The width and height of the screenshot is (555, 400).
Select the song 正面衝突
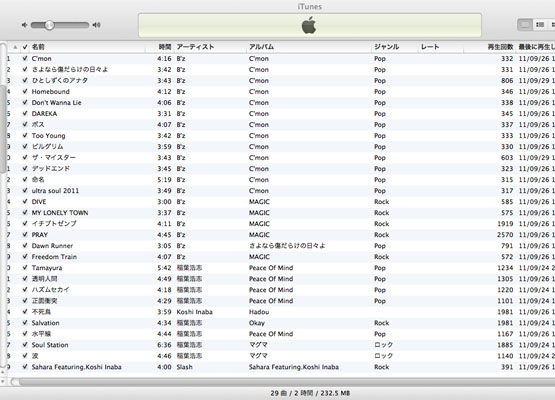point(44,301)
